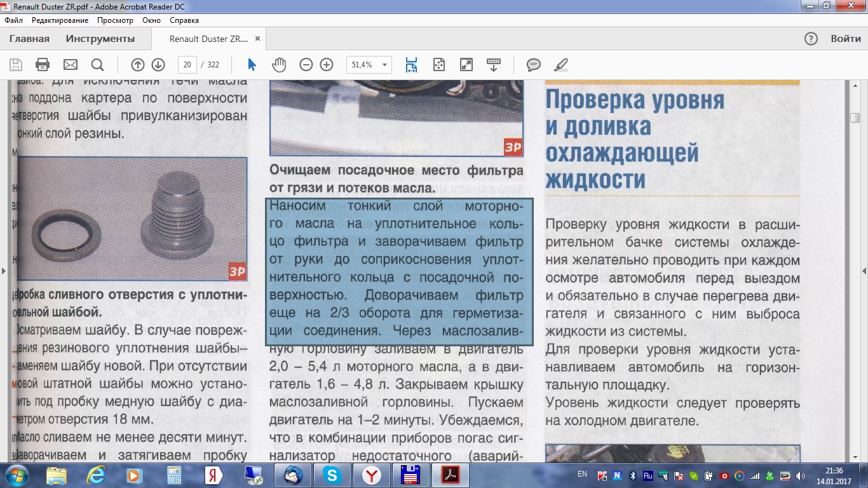Zoom in with the plus icon

pos(327,65)
